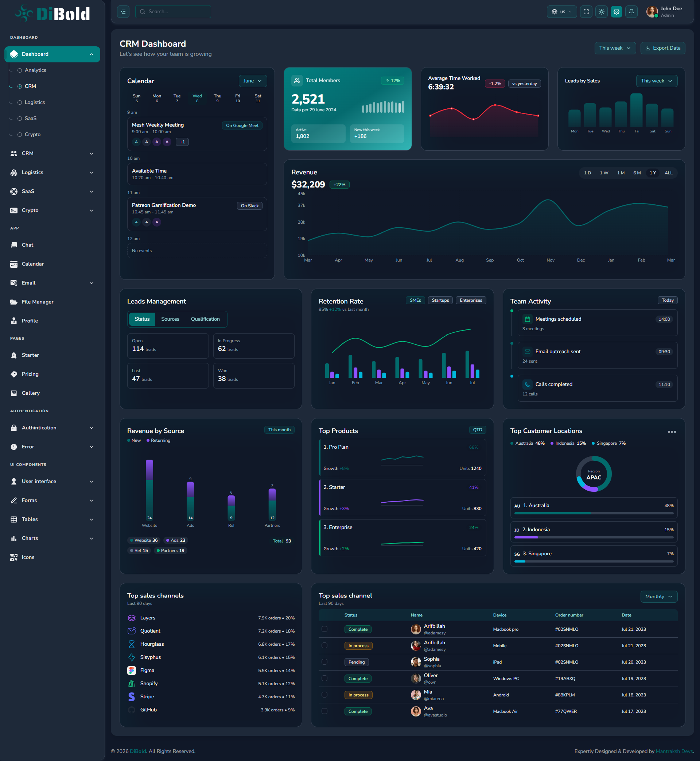Click Today button in Team Activity
This screenshot has height=761, width=700.
(x=668, y=300)
